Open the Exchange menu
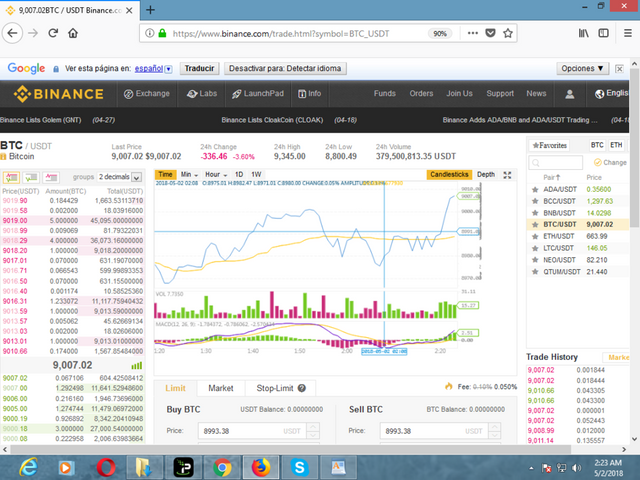The width and height of the screenshot is (640, 480). coord(147,94)
